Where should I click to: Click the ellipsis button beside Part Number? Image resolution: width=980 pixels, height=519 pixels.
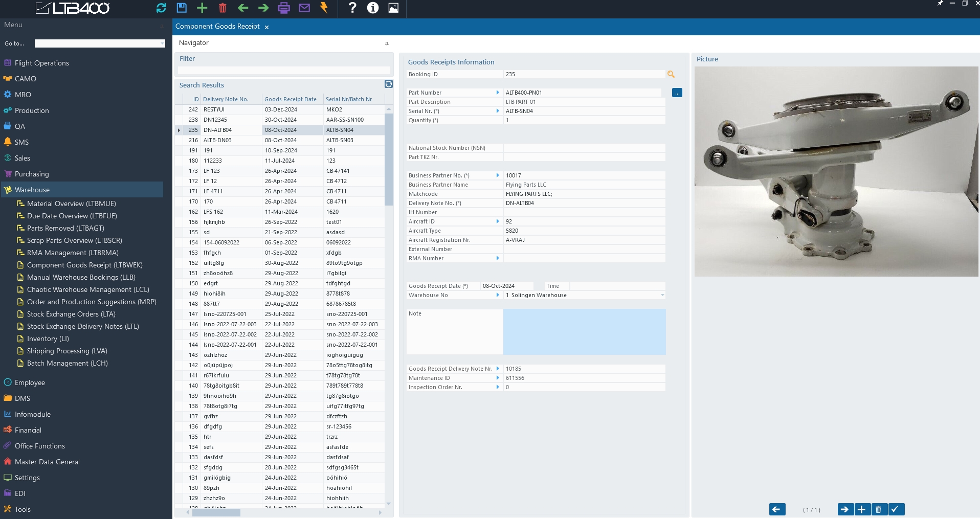[677, 93]
